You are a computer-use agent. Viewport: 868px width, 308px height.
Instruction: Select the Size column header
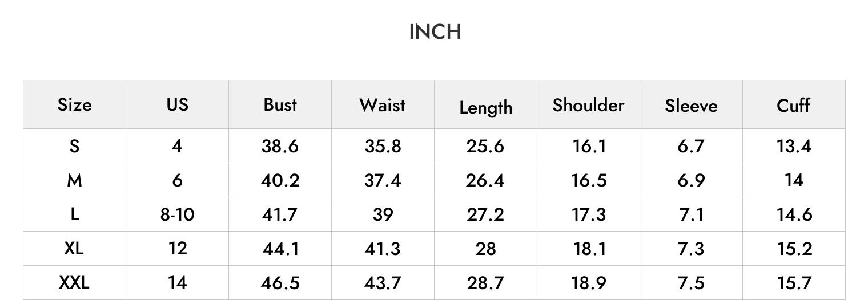pos(74,105)
